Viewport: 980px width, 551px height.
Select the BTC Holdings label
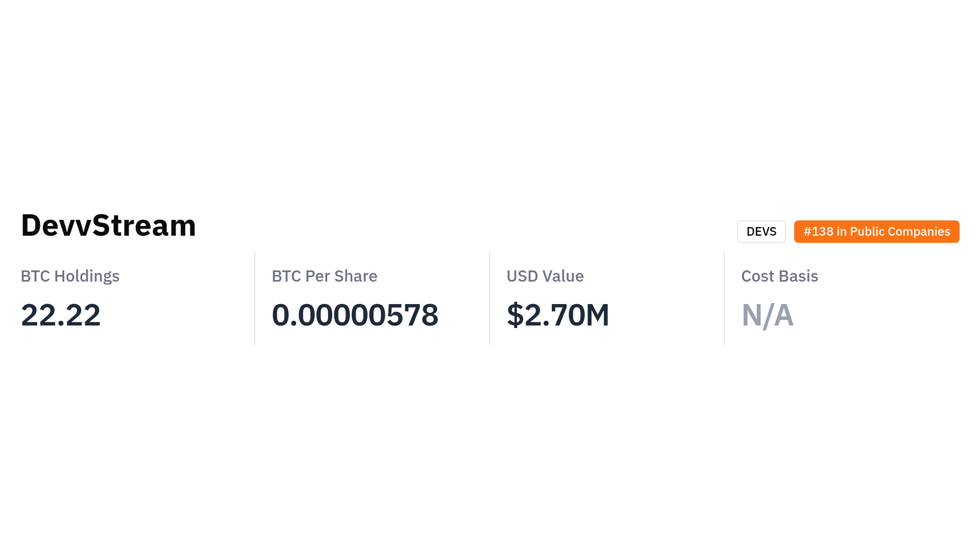70,276
